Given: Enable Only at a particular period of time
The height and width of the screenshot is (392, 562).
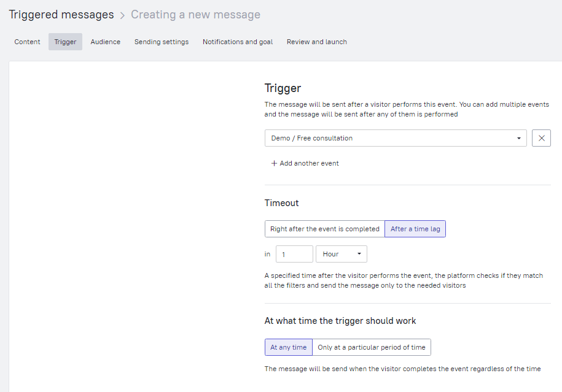Looking at the screenshot, I should (371, 347).
